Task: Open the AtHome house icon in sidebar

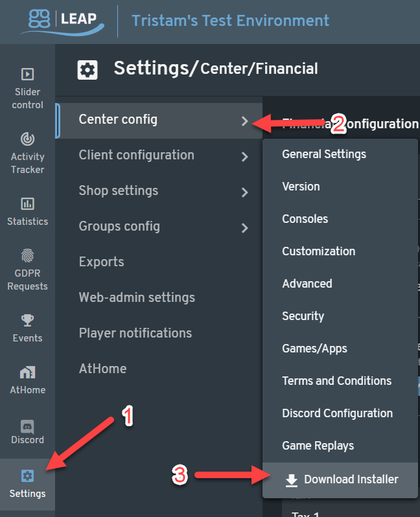Action: click(27, 373)
